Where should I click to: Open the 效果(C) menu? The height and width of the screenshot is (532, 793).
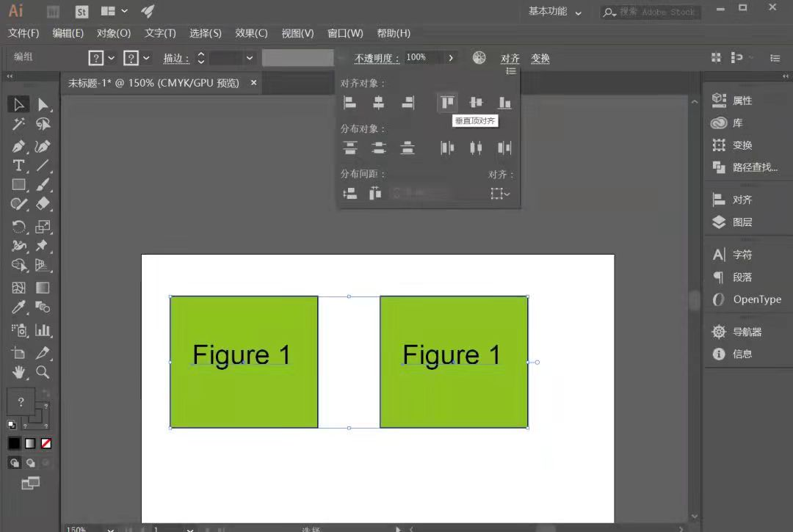coord(251,33)
